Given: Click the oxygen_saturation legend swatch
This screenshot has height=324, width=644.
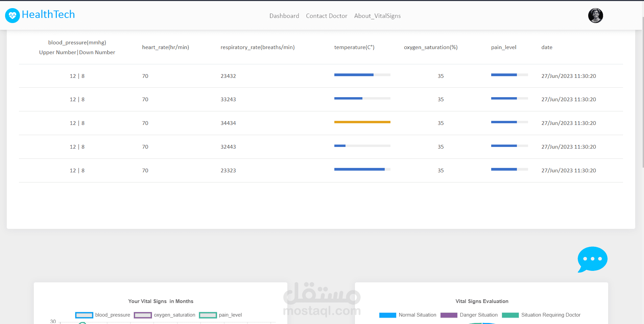Looking at the screenshot, I should click(143, 315).
